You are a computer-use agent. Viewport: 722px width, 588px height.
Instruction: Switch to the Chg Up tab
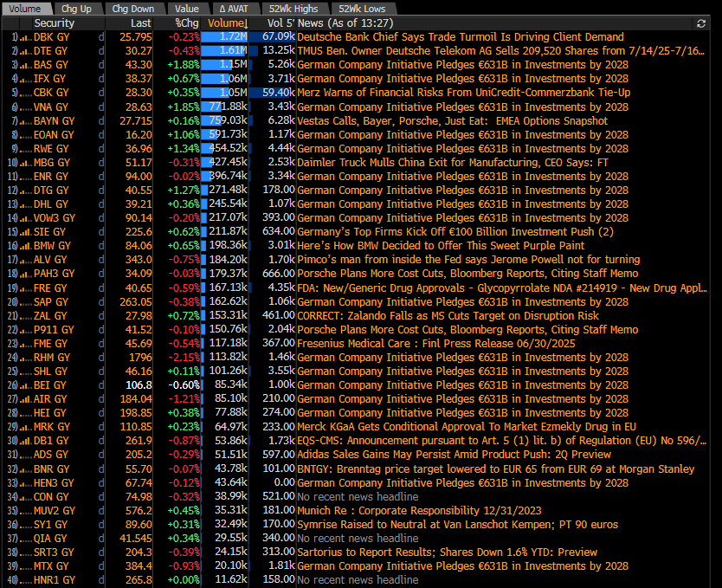pos(76,9)
